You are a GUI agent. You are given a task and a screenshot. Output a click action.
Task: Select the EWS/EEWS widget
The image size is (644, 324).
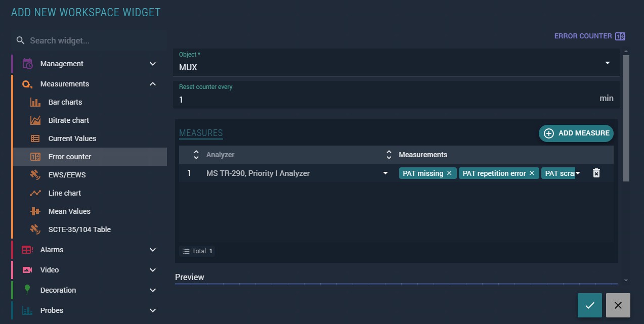click(x=67, y=175)
